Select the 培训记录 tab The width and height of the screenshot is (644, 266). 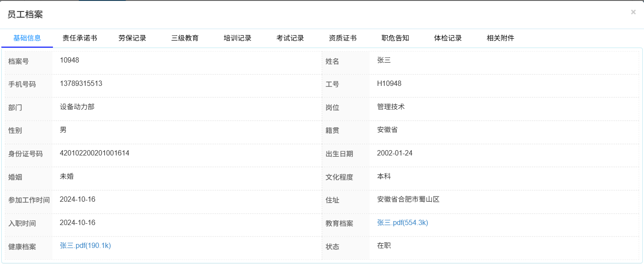tap(237, 38)
